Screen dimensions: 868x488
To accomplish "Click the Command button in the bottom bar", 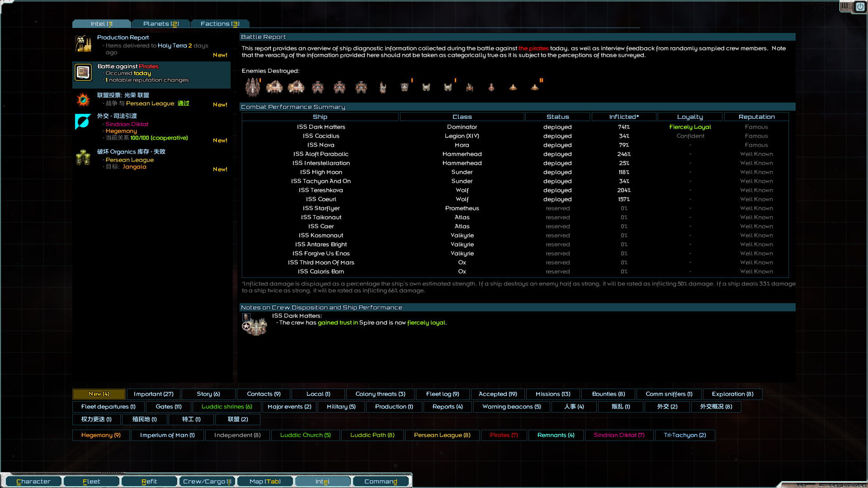I will (x=381, y=481).
